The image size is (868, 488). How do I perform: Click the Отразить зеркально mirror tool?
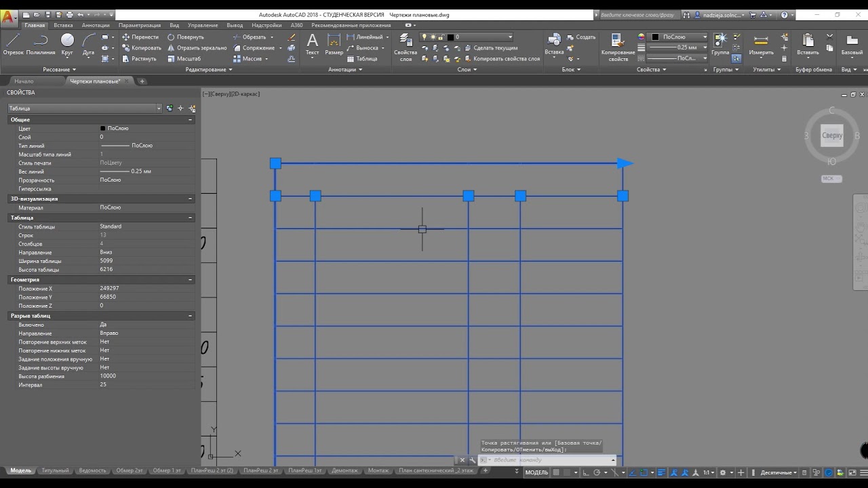coord(197,48)
